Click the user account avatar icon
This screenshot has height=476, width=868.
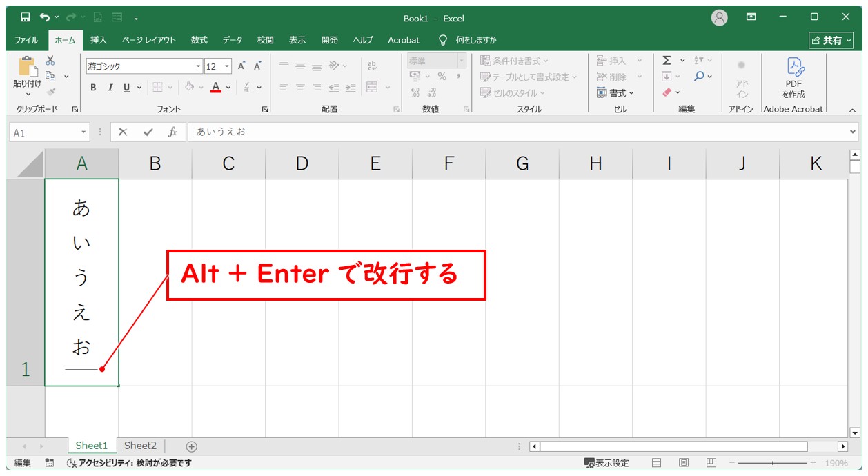[x=720, y=17]
